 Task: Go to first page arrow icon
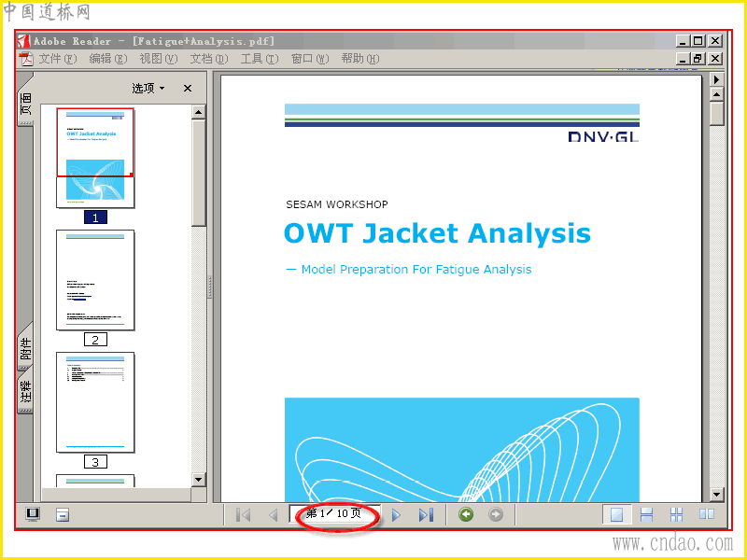click(x=244, y=515)
